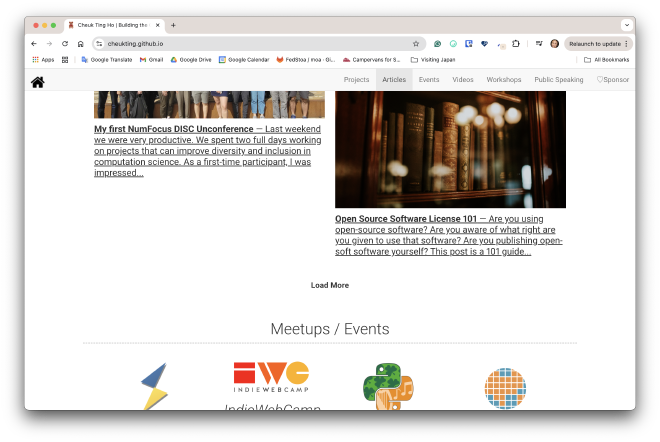Image resolution: width=660 pixels, height=442 pixels.
Task: Open the Chrome profile avatar
Action: coord(555,44)
